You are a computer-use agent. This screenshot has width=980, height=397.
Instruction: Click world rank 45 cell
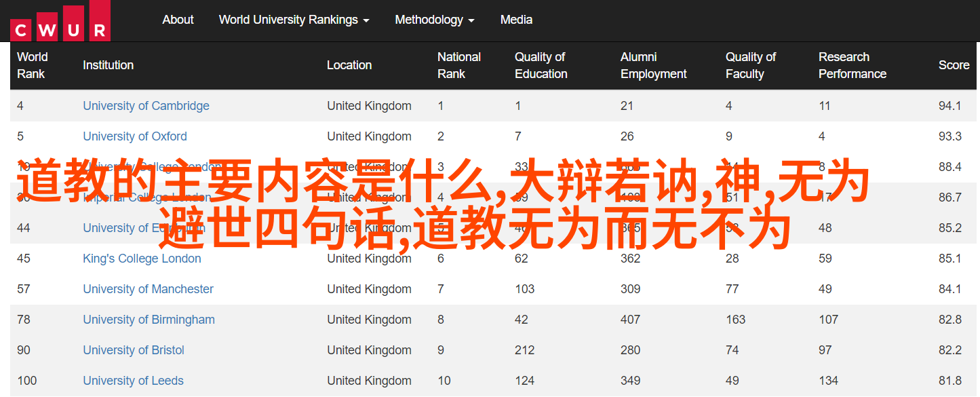pos(24,259)
